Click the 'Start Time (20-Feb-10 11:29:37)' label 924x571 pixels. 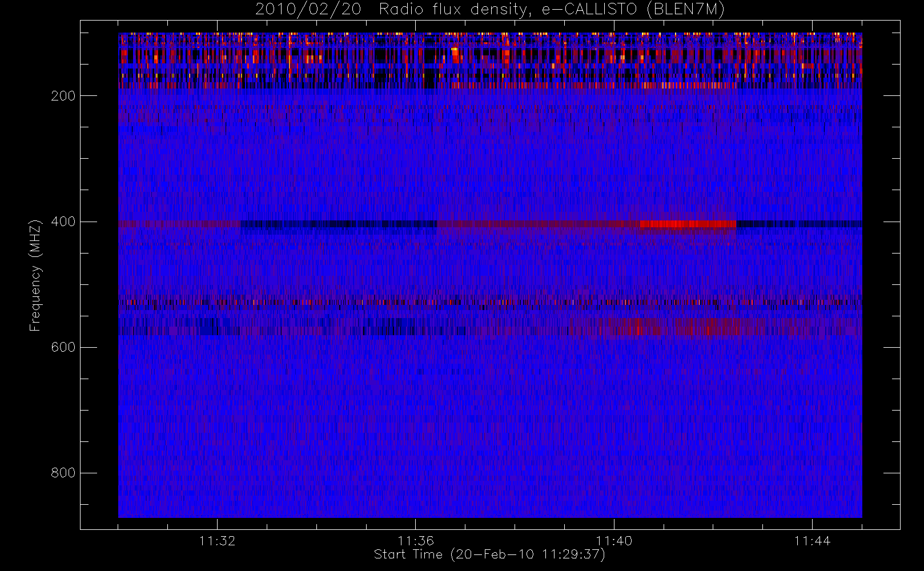(489, 554)
